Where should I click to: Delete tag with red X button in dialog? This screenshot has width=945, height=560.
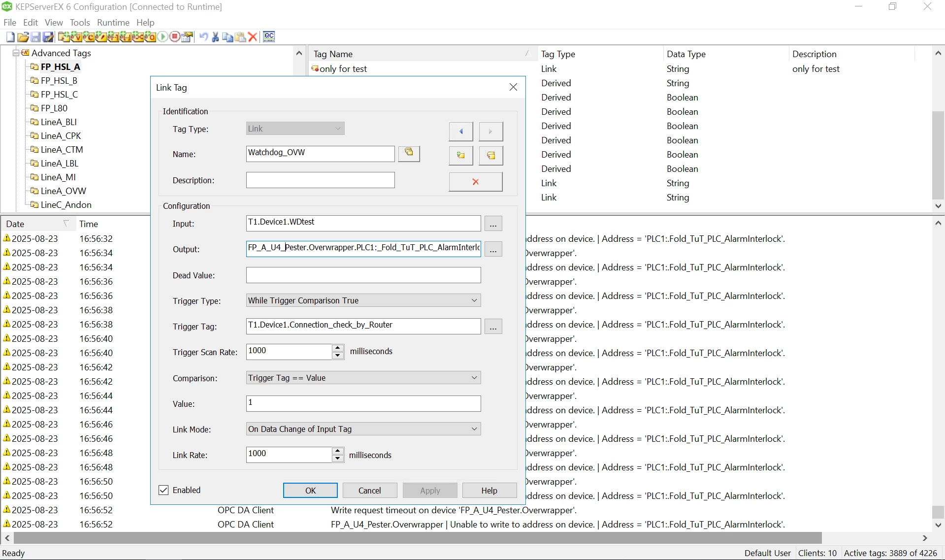pyautogui.click(x=476, y=182)
